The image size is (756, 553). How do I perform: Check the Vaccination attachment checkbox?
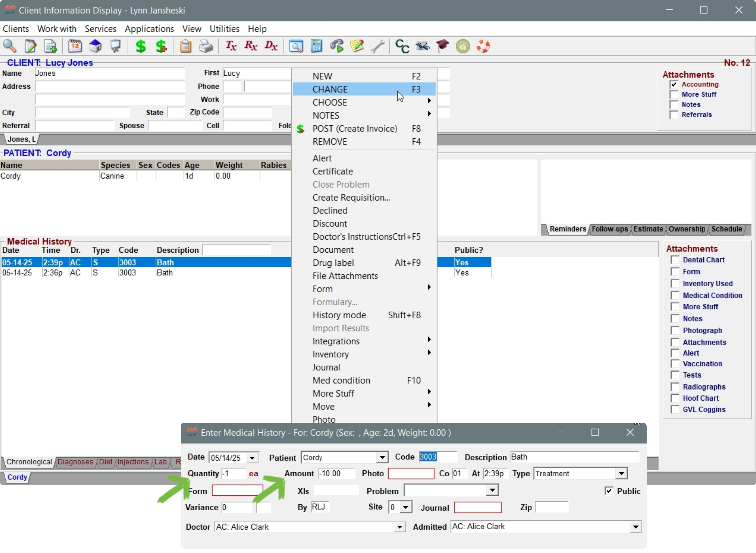coord(675,364)
